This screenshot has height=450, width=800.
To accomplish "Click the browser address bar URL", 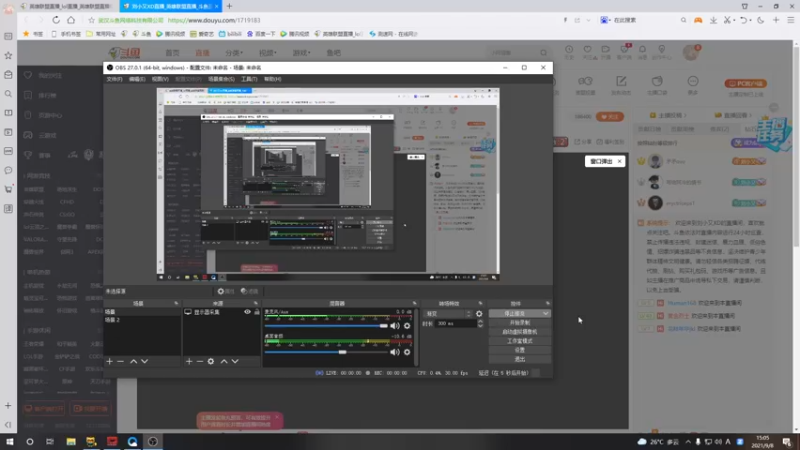I will coord(214,20).
